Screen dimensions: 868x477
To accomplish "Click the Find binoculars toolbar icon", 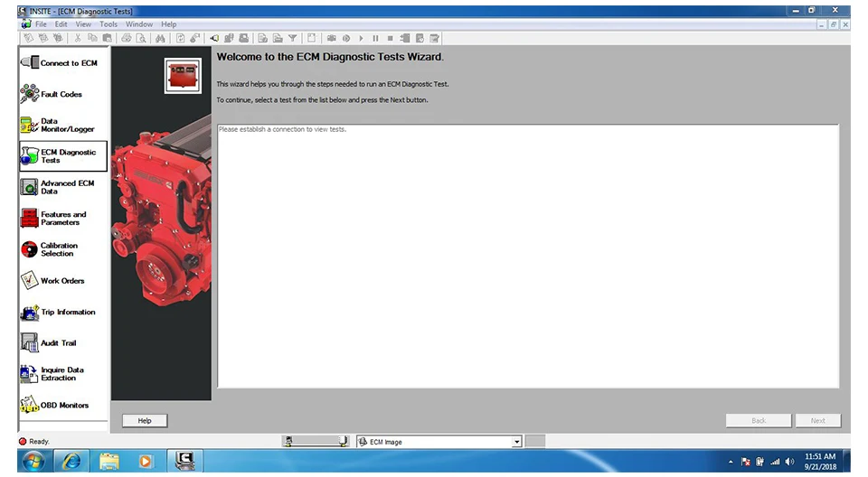I will click(160, 38).
